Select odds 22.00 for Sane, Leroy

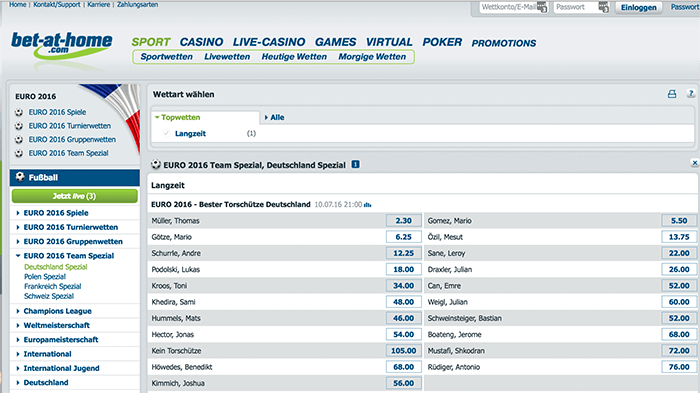point(679,253)
